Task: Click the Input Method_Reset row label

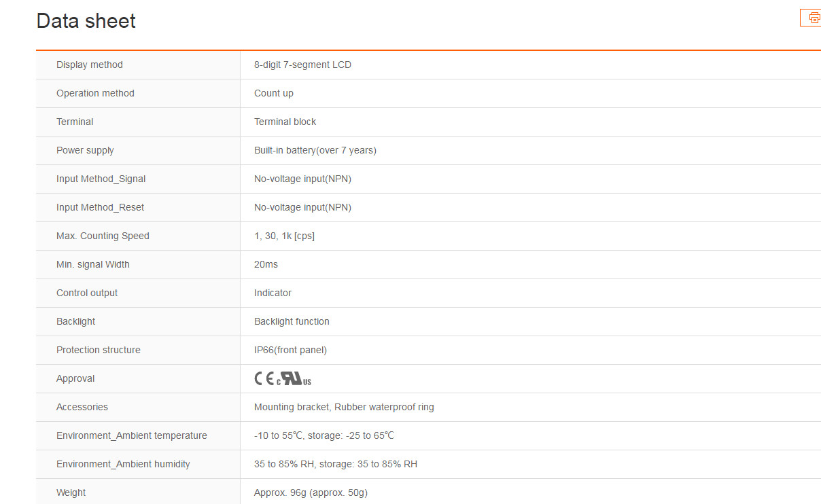Action: click(101, 208)
